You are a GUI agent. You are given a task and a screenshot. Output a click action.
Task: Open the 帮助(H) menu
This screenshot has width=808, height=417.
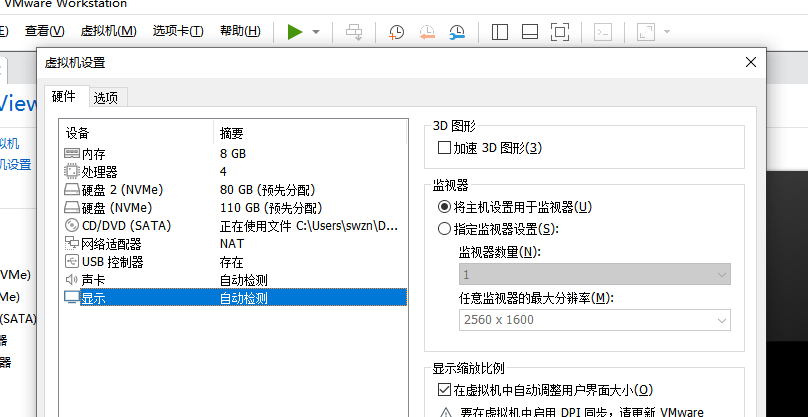click(x=240, y=31)
